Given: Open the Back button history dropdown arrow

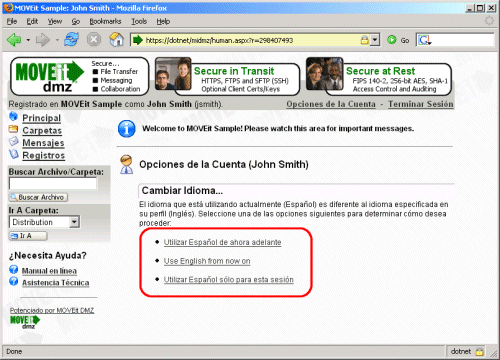Looking at the screenshot, I should coord(28,40).
